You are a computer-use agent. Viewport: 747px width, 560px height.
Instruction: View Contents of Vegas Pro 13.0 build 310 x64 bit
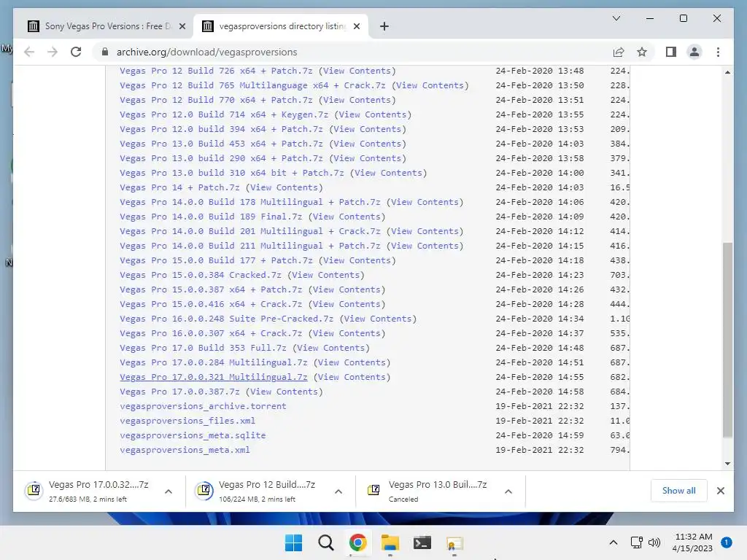point(388,173)
